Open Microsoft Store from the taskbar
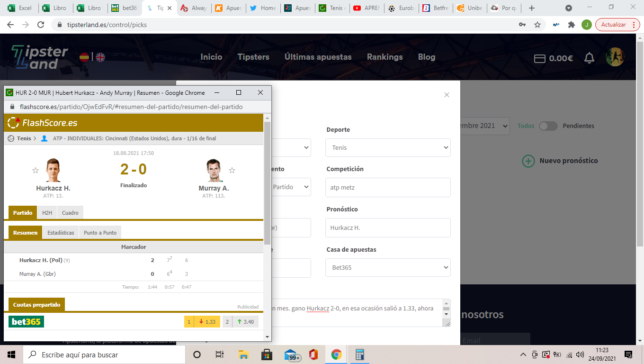 [267, 355]
